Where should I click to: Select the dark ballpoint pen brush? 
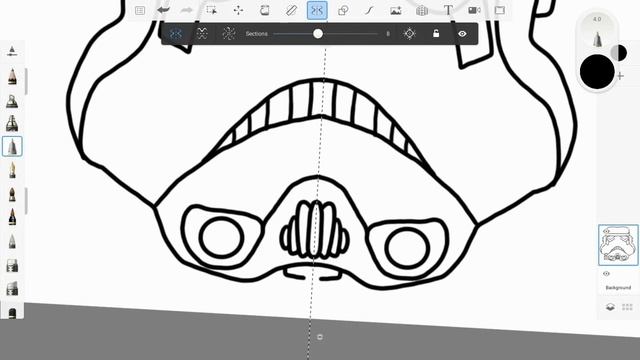tap(12, 217)
